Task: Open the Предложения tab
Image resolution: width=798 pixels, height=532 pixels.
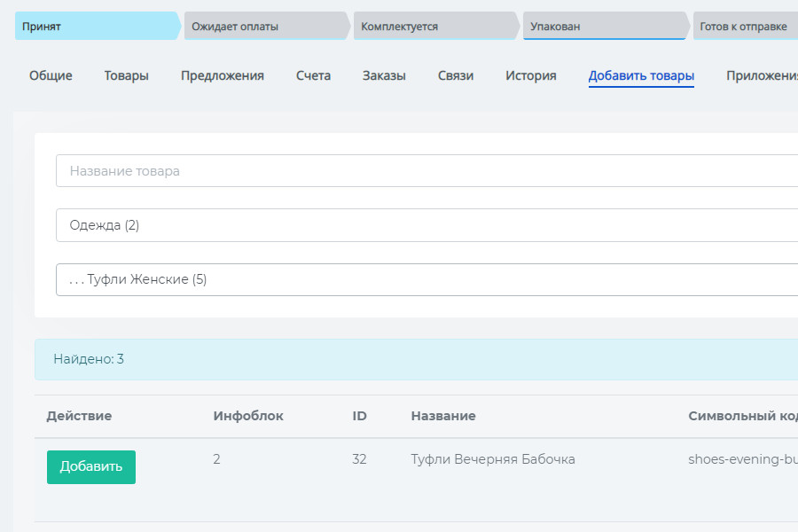Action: (x=223, y=75)
